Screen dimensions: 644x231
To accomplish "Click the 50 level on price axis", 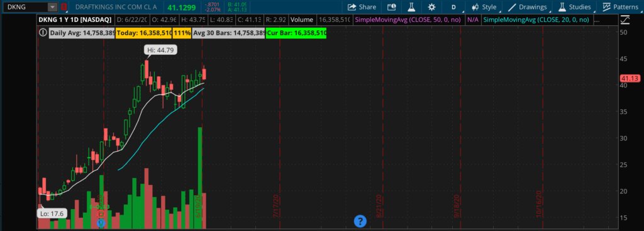I will (623, 32).
